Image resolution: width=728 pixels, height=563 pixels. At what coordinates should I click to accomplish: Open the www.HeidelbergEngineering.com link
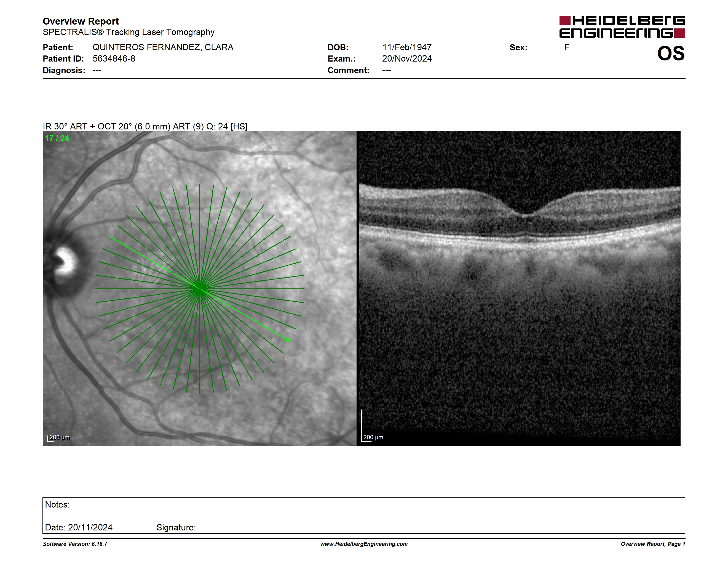tap(364, 544)
